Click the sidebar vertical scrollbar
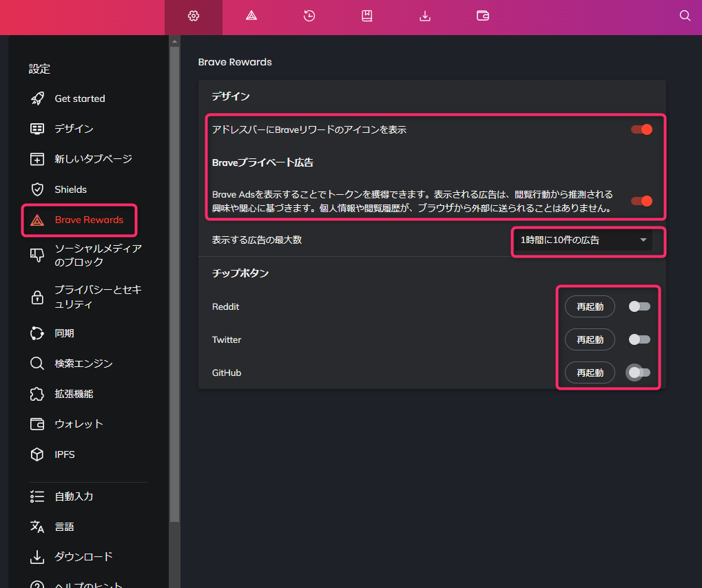 pyautogui.click(x=174, y=275)
